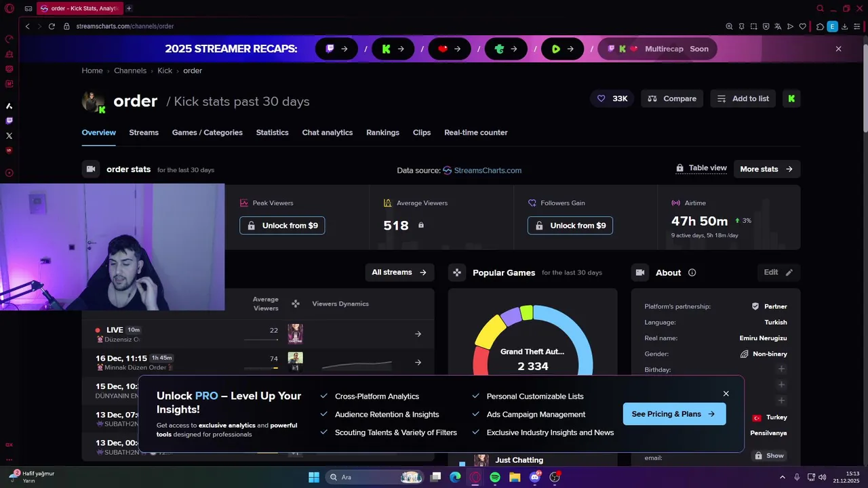Open the browser downloads icon
Image resolution: width=868 pixels, height=488 pixels.
(x=846, y=26)
